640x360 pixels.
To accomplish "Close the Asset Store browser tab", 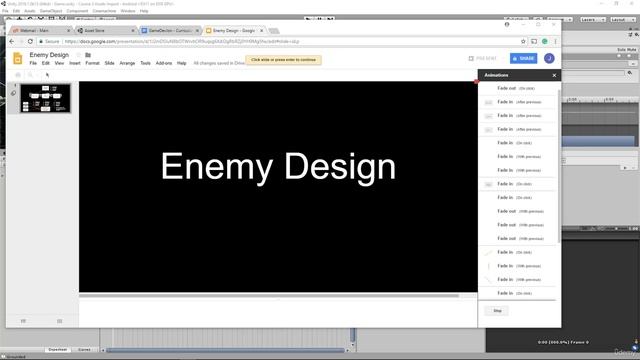I will [x=133, y=31].
